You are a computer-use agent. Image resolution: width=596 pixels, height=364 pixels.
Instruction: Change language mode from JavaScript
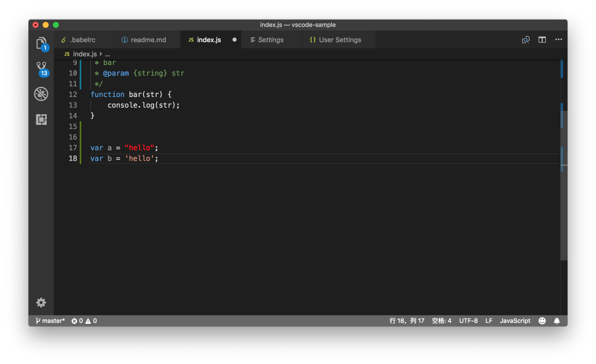tap(515, 321)
